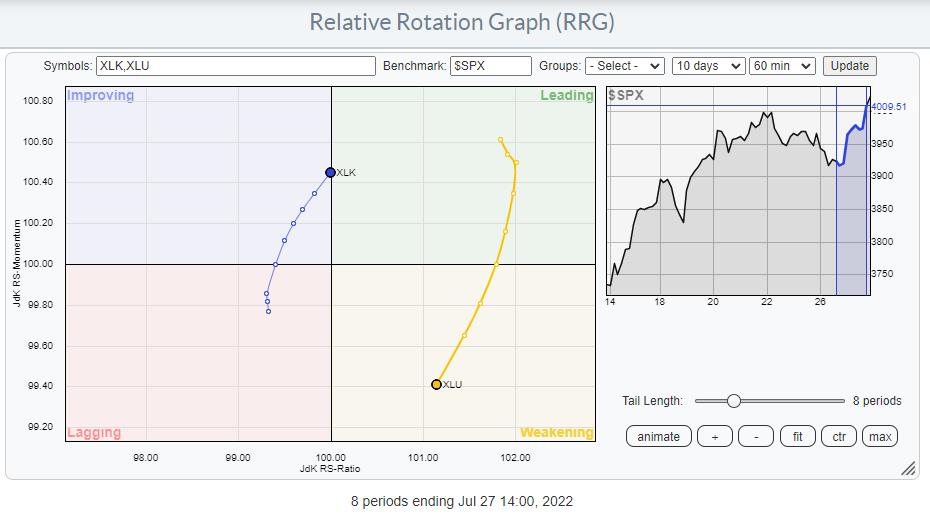Viewport: 930px width, 514px height.
Task: Click the highlighted range in $SPX chart
Action: click(851, 200)
